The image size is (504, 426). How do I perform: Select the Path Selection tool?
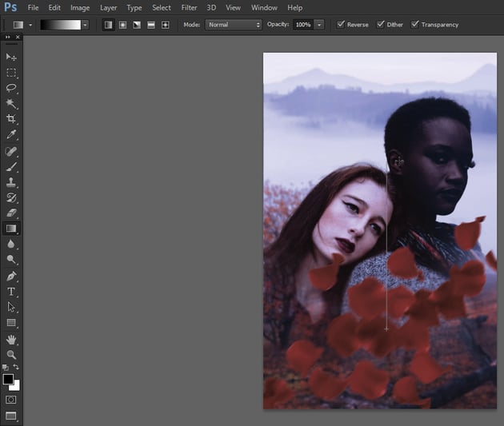(x=11, y=307)
